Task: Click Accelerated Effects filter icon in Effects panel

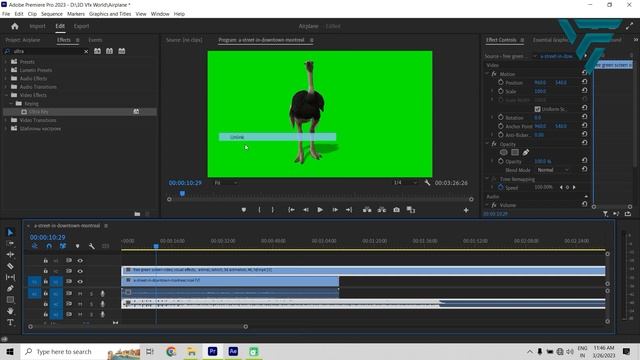Action: 97,51
